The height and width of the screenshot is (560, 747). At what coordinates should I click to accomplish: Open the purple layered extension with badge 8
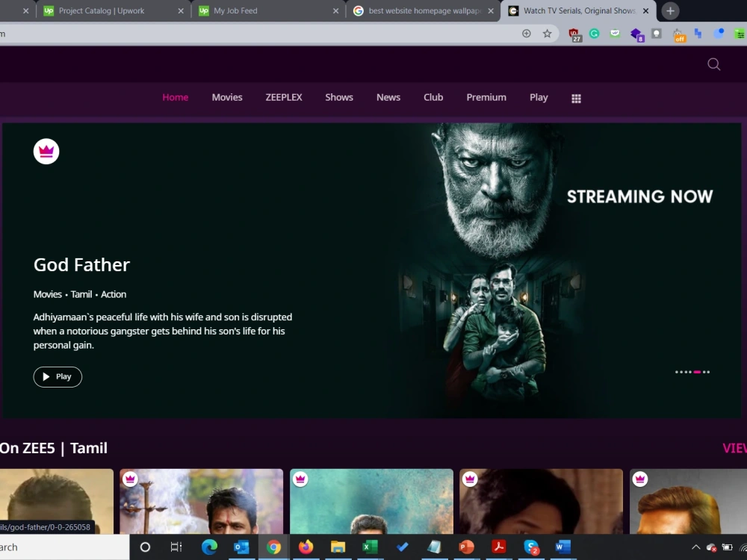(636, 35)
